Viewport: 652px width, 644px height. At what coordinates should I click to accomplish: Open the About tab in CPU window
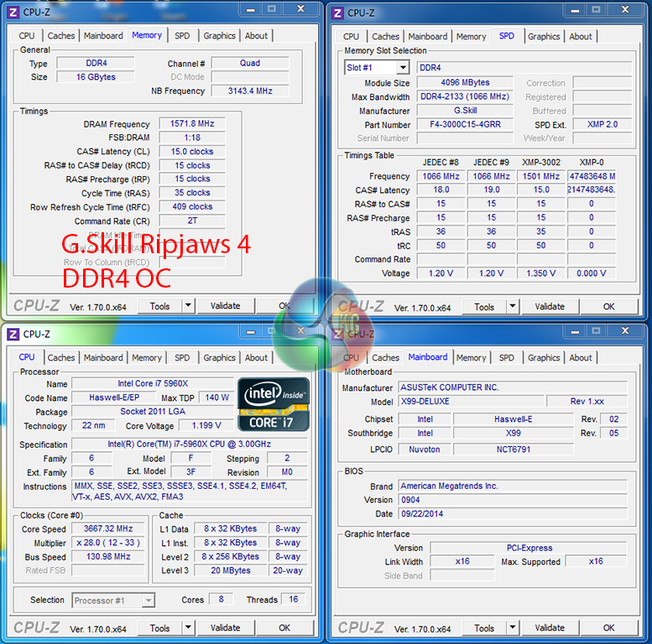click(256, 358)
